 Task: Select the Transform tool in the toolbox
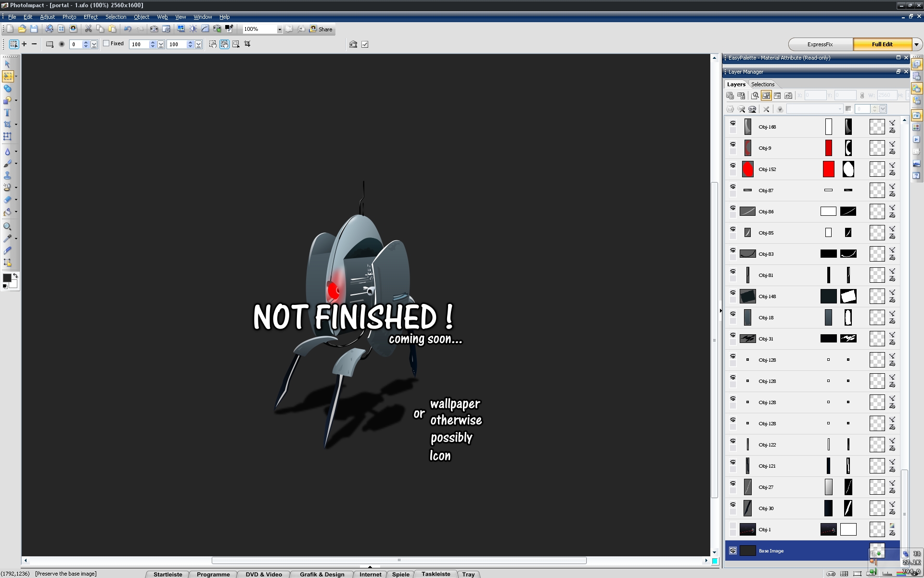(7, 137)
